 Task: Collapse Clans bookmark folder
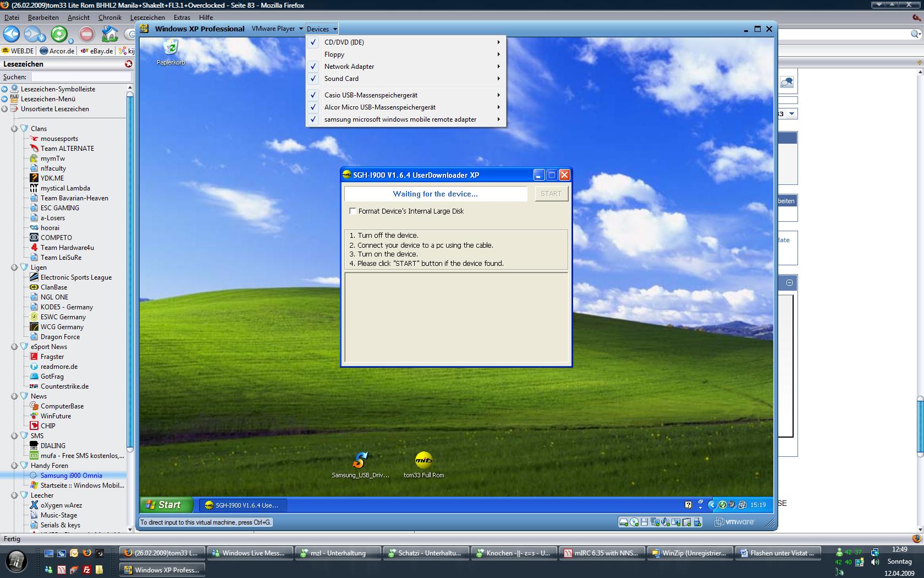pos(14,129)
